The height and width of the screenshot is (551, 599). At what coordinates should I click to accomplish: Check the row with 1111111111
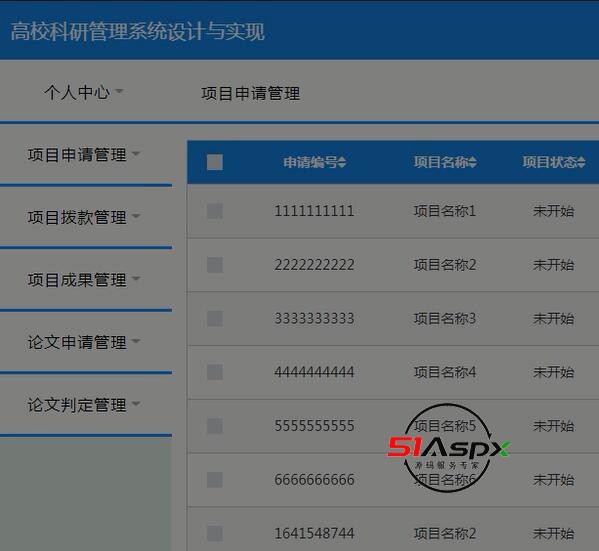pos(215,211)
